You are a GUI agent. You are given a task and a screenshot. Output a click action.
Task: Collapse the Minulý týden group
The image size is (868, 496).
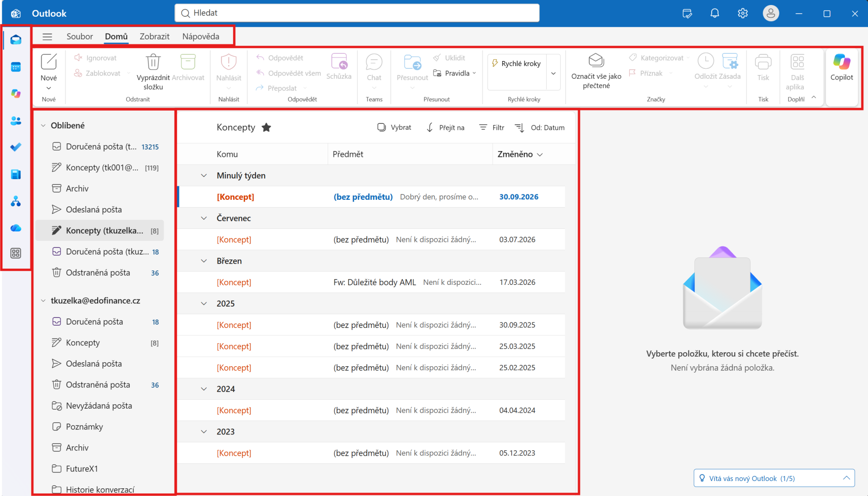pos(204,175)
